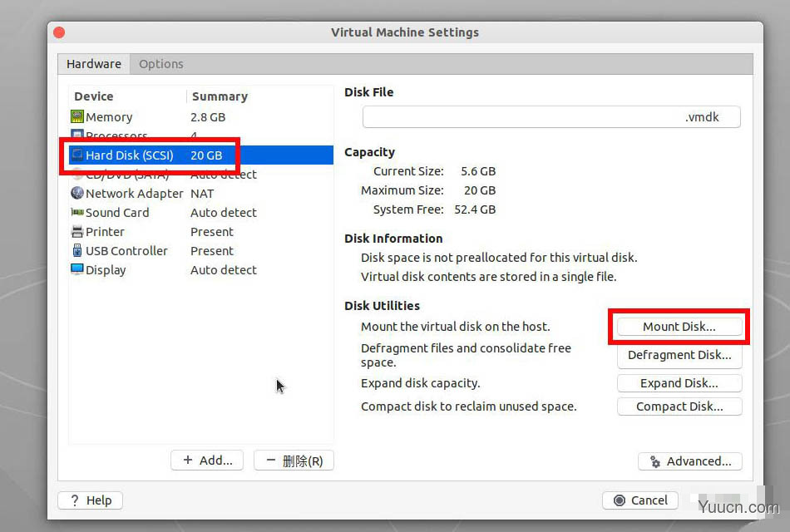Image resolution: width=790 pixels, height=532 pixels.
Task: Click the Network Adapter globe icon
Action: [77, 193]
